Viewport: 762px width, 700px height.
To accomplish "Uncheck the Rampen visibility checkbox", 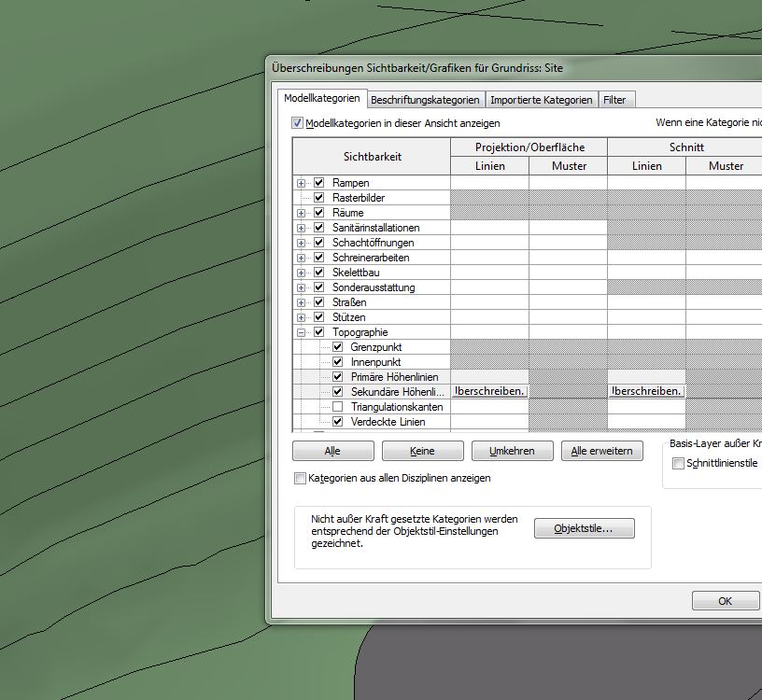I will coord(318,183).
